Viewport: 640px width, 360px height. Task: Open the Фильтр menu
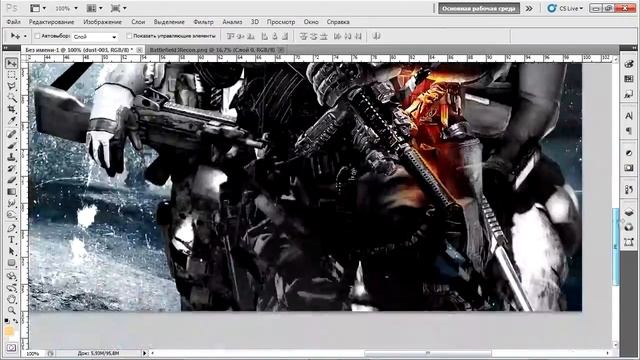click(203, 22)
